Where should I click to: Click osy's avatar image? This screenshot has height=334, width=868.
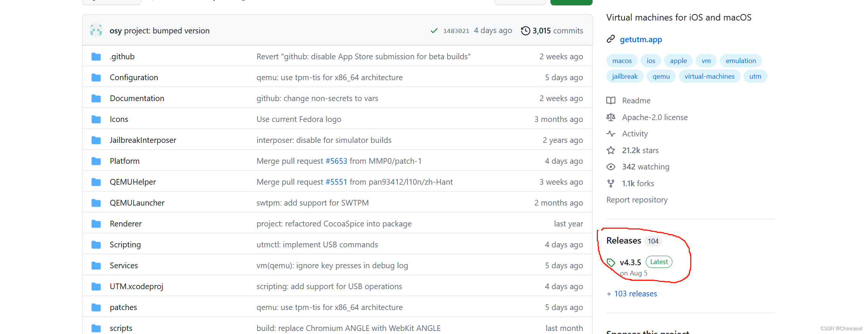pos(96,30)
